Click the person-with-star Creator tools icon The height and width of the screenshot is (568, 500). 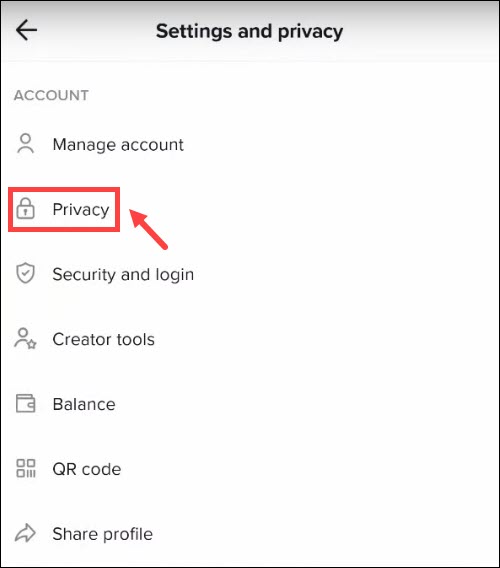(25, 338)
